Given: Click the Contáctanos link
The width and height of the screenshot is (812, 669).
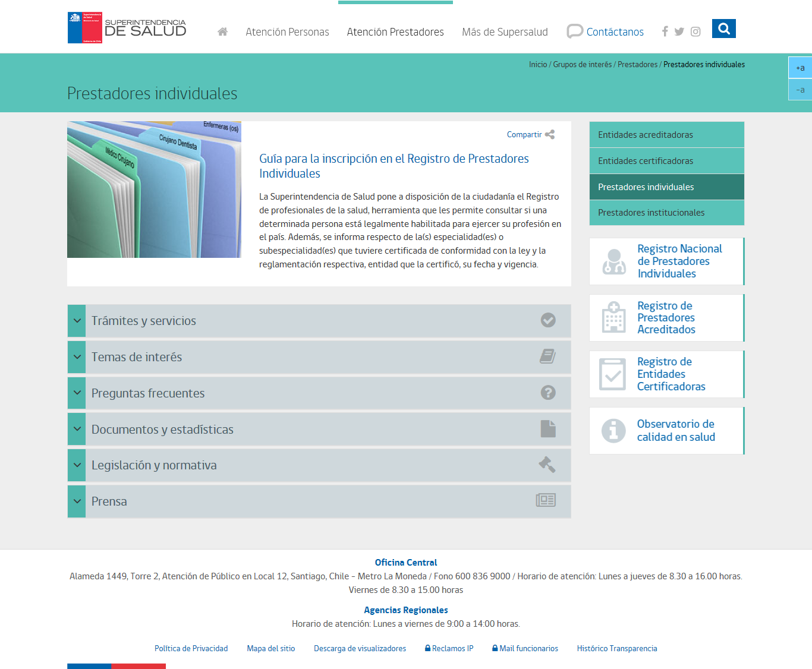Looking at the screenshot, I should pyautogui.click(x=615, y=32).
